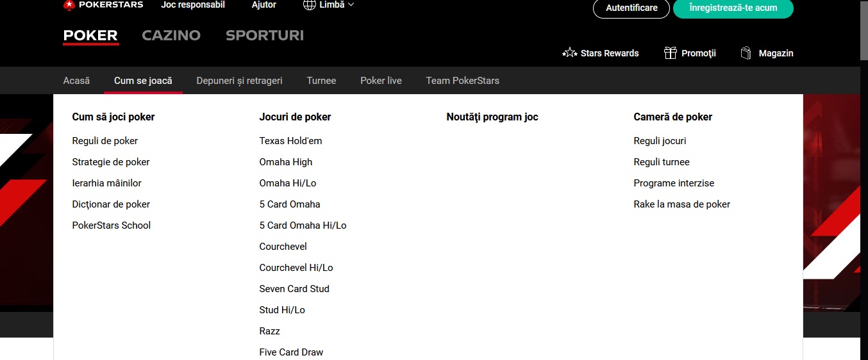
Task: Click the gift box Promoții icon
Action: [x=671, y=53]
